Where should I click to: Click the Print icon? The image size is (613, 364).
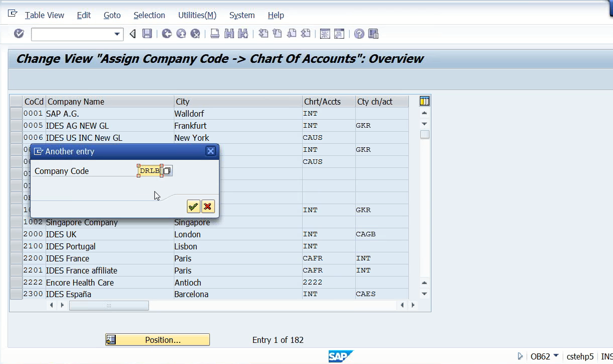click(215, 34)
